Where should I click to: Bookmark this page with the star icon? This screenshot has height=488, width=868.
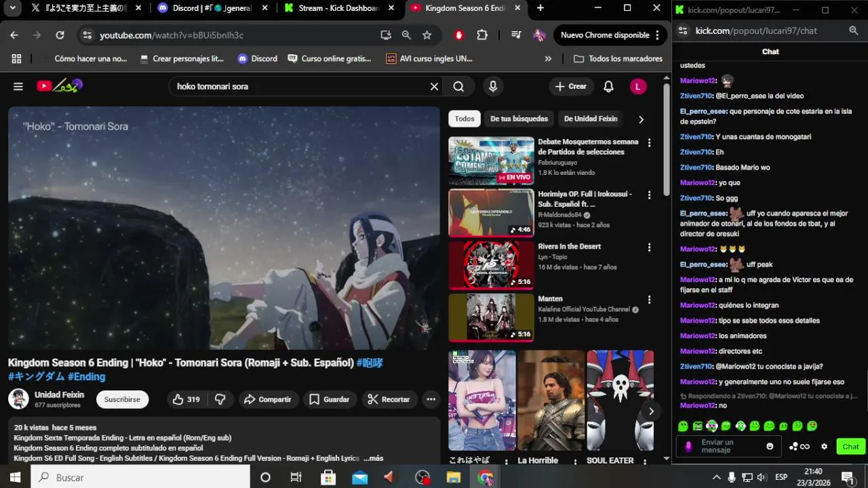pos(427,35)
